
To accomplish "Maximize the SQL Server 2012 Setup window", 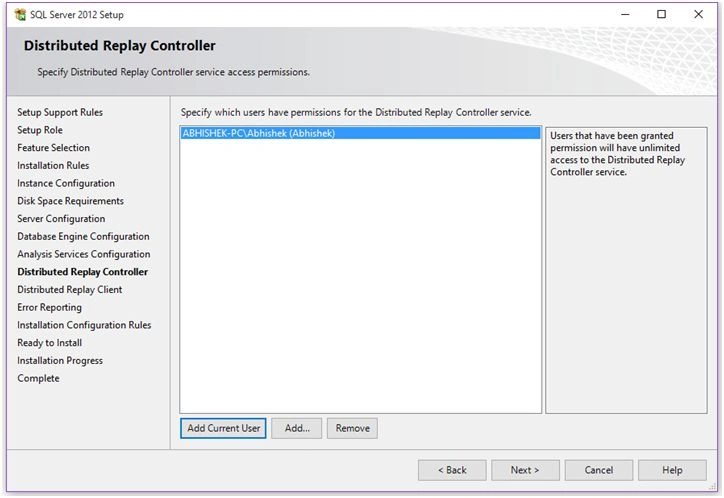I will click(661, 14).
